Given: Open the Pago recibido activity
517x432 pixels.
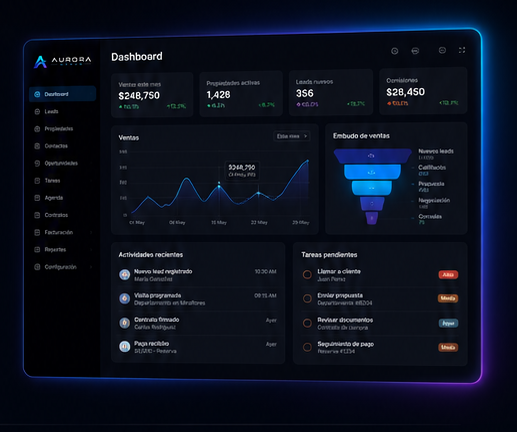Looking at the screenshot, I should (x=198, y=347).
